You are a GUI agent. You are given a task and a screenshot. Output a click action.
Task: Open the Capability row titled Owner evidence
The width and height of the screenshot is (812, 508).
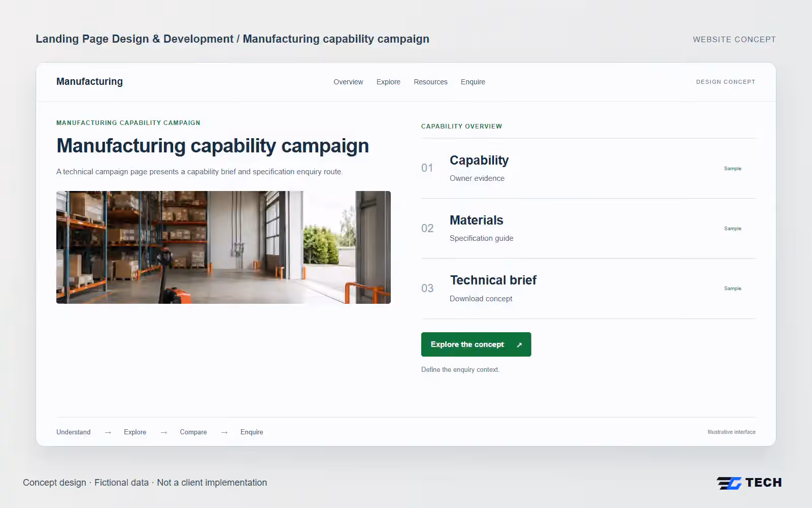589,168
